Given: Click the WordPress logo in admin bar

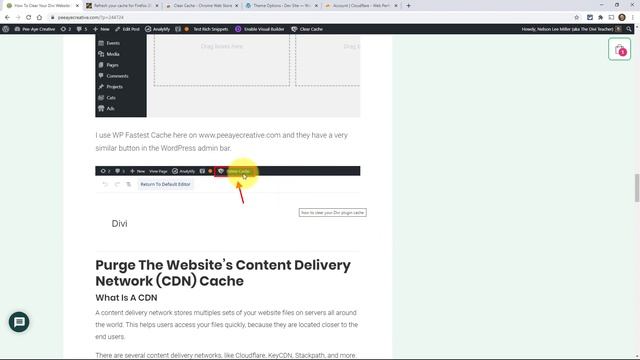Looking at the screenshot, I should tap(6, 29).
